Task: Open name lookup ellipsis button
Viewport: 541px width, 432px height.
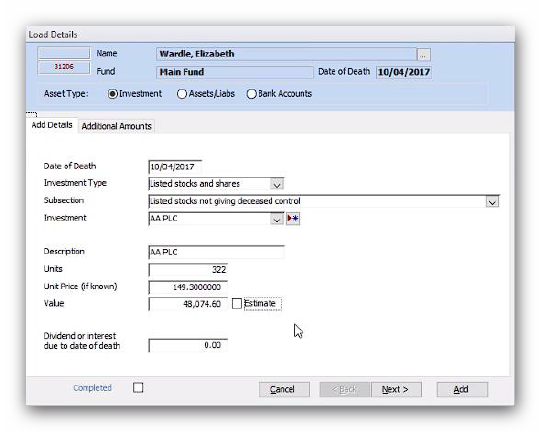Action: tap(423, 55)
